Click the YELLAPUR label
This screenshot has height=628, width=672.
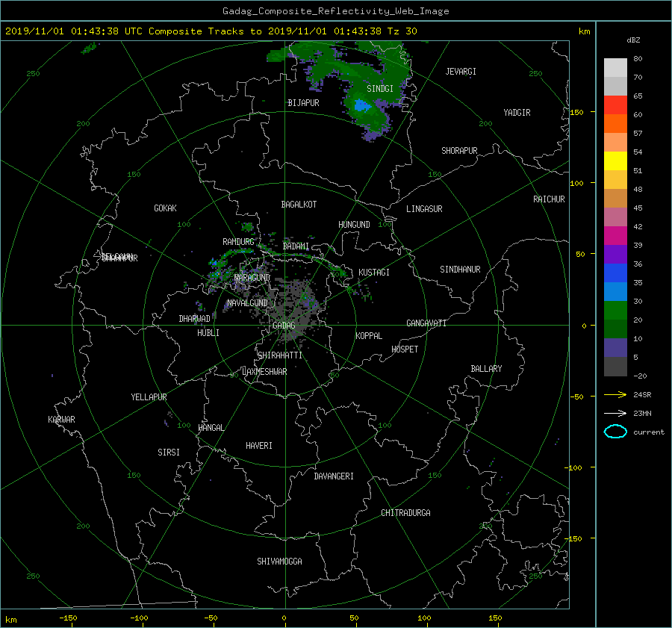click(x=149, y=397)
